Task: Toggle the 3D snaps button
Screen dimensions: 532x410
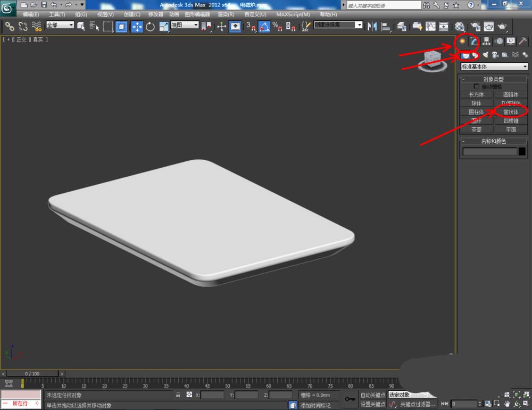Action: [x=251, y=26]
